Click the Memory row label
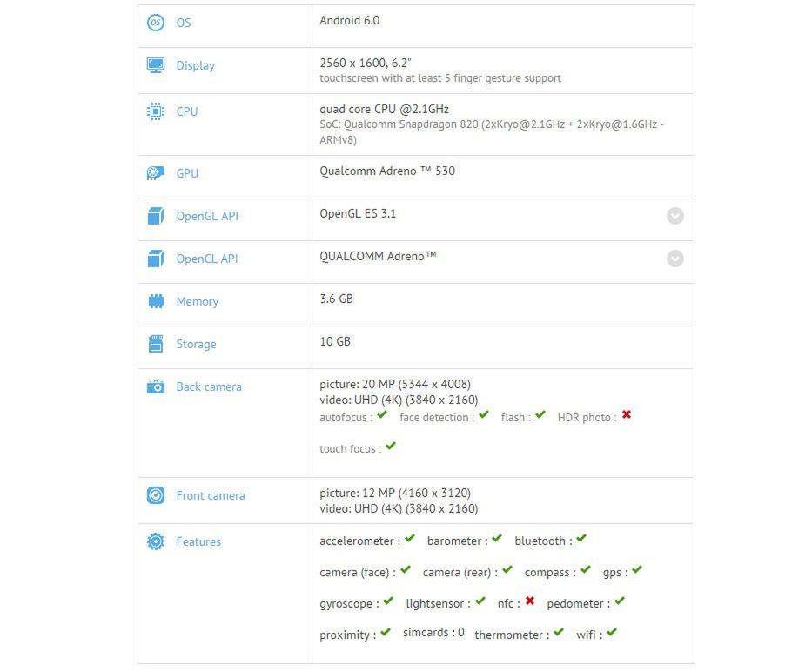Viewport: 785px width, 672px height. (x=198, y=301)
